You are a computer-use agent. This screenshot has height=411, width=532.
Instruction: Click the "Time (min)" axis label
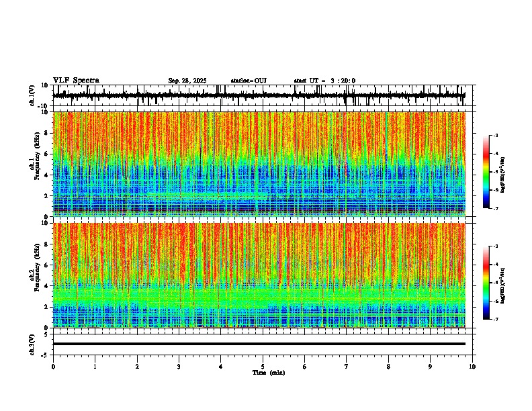click(x=269, y=373)
